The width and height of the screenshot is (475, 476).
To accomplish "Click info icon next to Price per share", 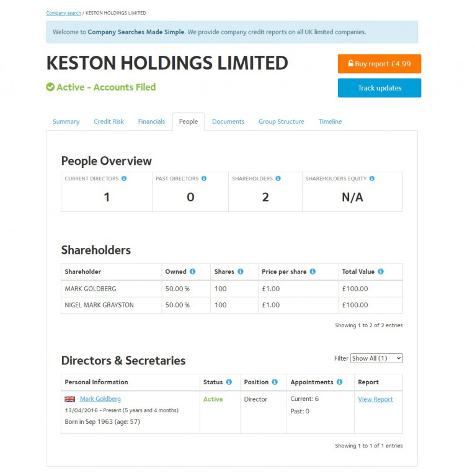I will 313,271.
